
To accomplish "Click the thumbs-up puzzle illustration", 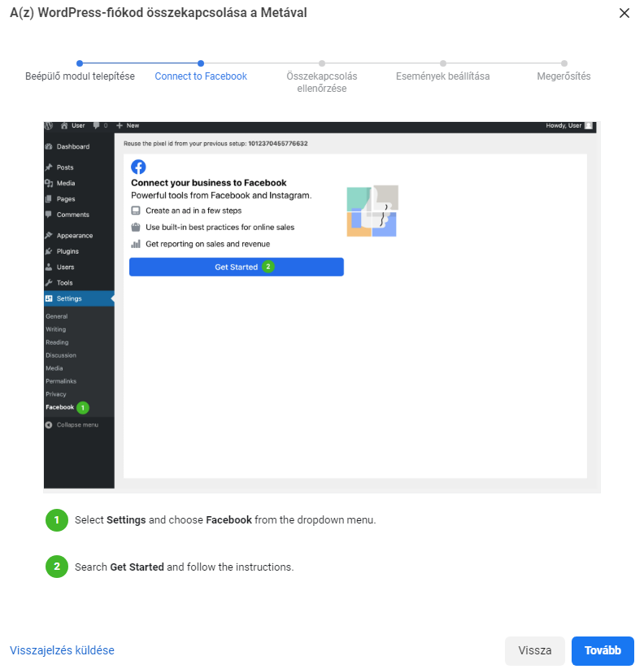I will pyautogui.click(x=372, y=211).
